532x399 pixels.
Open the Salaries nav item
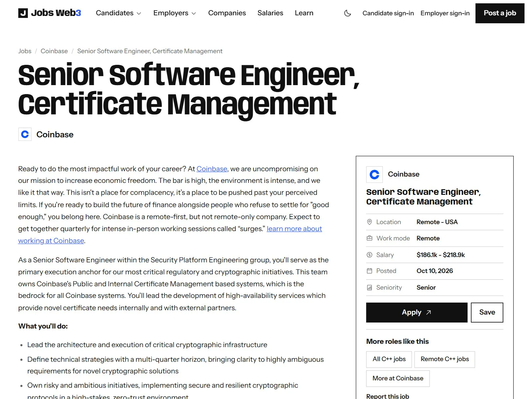point(270,13)
